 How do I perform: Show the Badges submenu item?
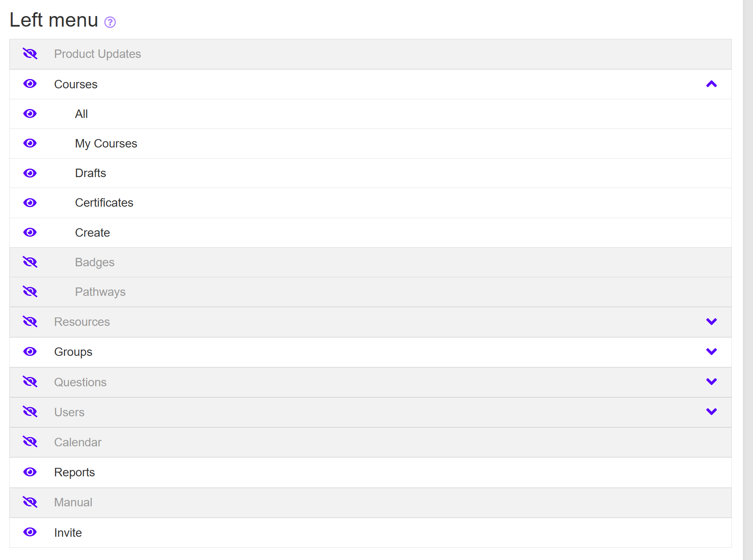click(x=30, y=262)
